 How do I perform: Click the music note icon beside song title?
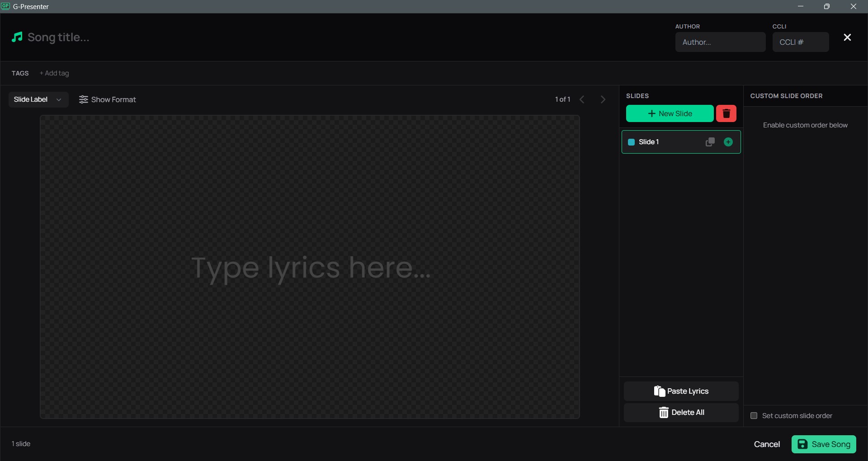point(17,37)
